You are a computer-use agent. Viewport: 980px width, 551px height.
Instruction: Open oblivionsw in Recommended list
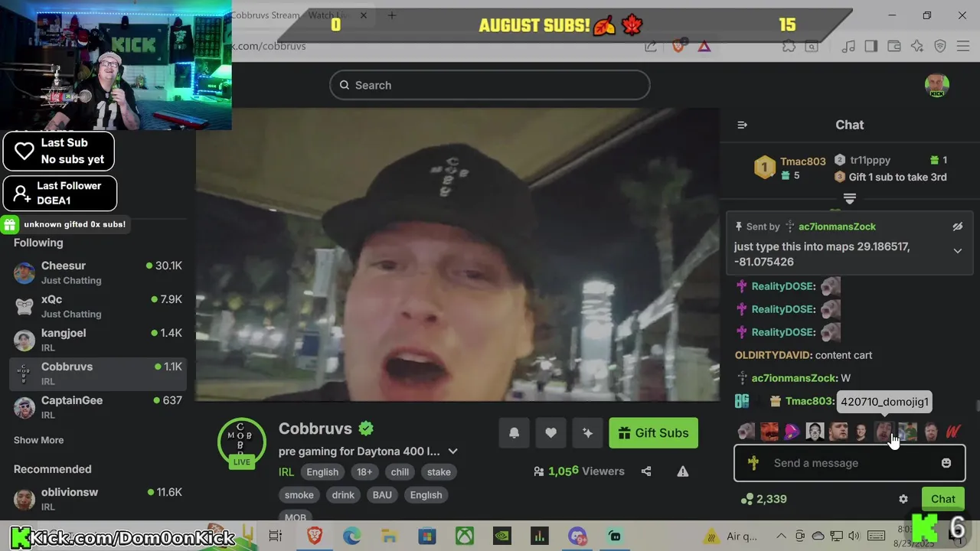coord(98,498)
